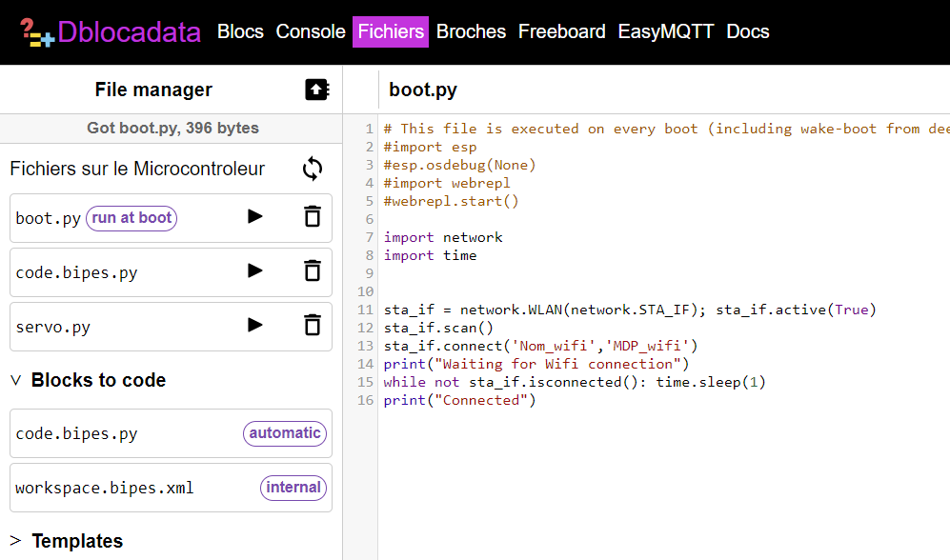The image size is (950, 560).
Task: Run servo.py with the play icon
Action: coord(254,326)
